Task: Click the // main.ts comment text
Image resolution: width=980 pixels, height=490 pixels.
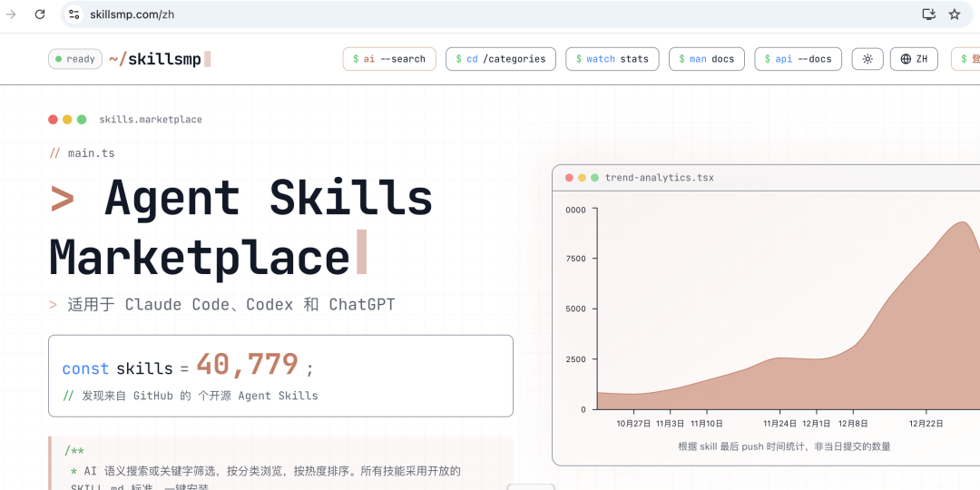Action: click(82, 152)
